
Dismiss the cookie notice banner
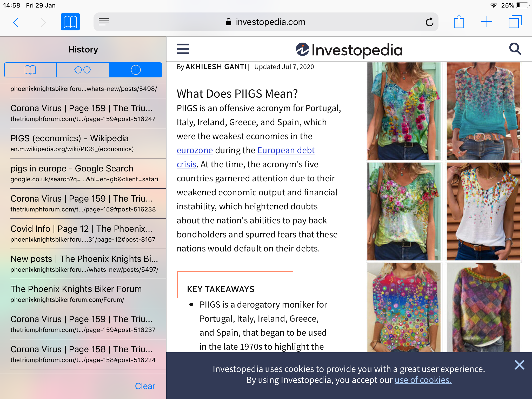[519, 365]
